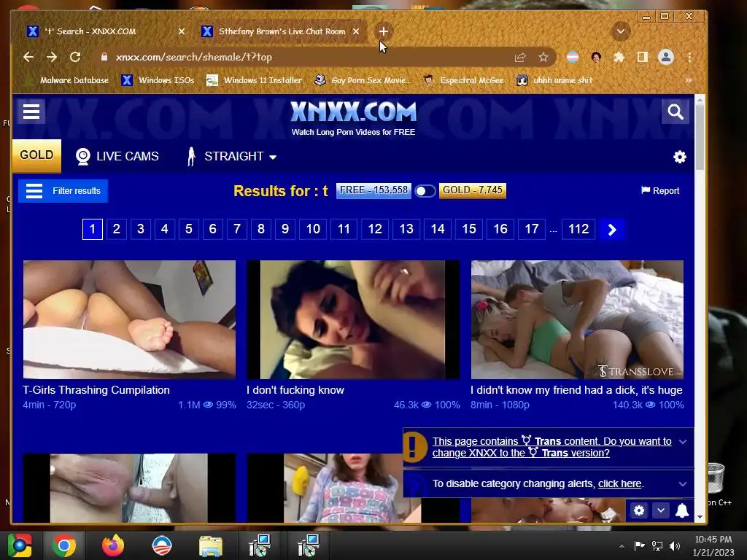Click the avatar face extension icon
The image size is (747, 560).
595,58
